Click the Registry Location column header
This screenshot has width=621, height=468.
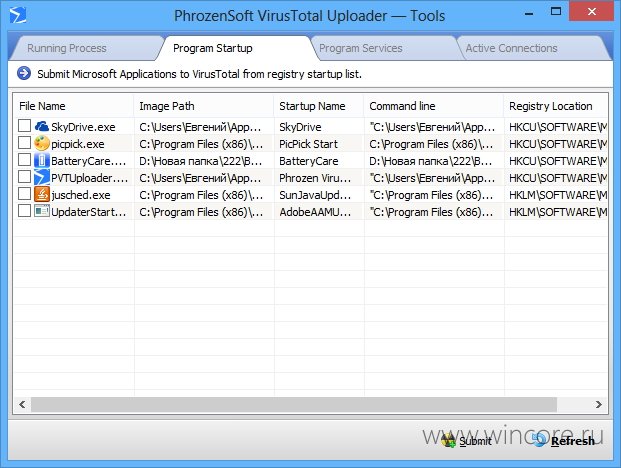click(556, 106)
